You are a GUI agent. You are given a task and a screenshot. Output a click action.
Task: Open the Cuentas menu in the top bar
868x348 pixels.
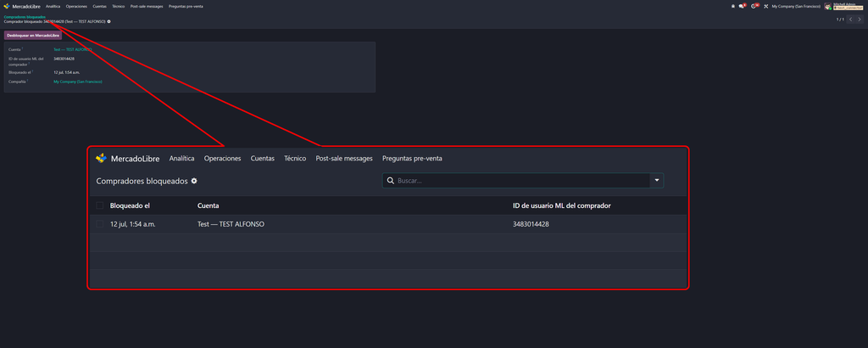point(100,6)
